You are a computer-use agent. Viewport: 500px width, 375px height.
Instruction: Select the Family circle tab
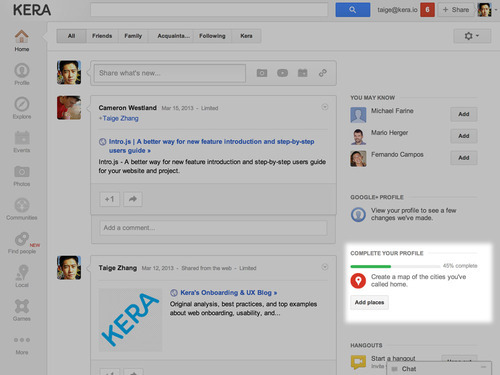[x=133, y=36]
